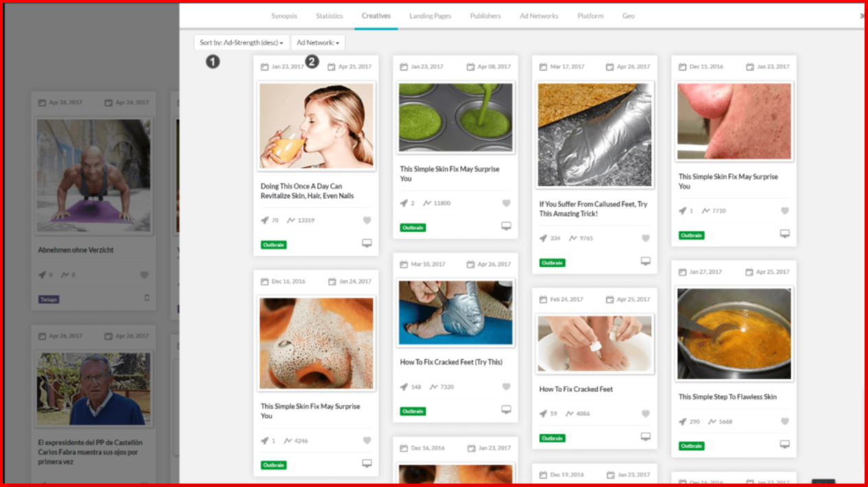Click desktop icon on green smoothie ad
The width and height of the screenshot is (868, 487).
click(x=507, y=226)
